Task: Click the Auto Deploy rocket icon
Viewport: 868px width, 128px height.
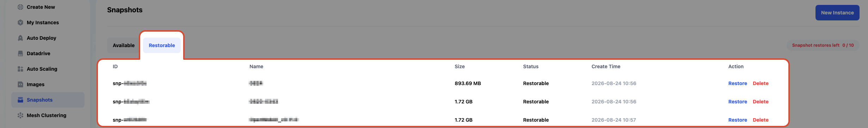Action: 20,38
